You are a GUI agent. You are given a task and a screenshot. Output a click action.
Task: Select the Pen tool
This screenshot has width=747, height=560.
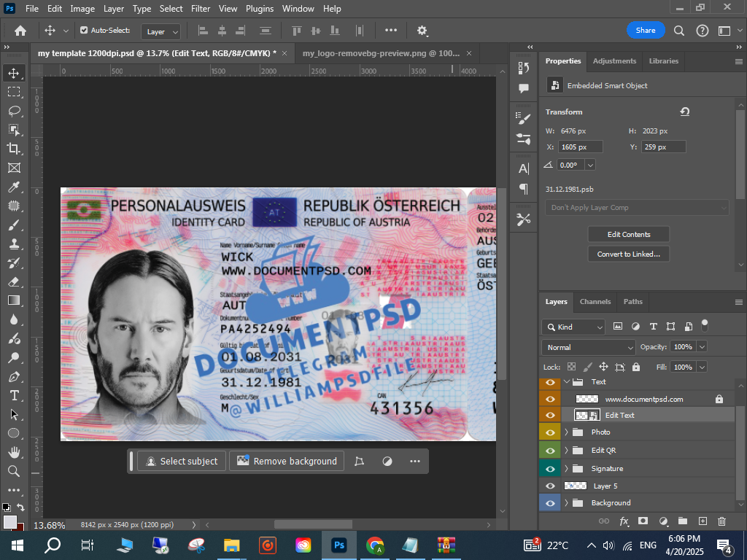click(x=14, y=377)
